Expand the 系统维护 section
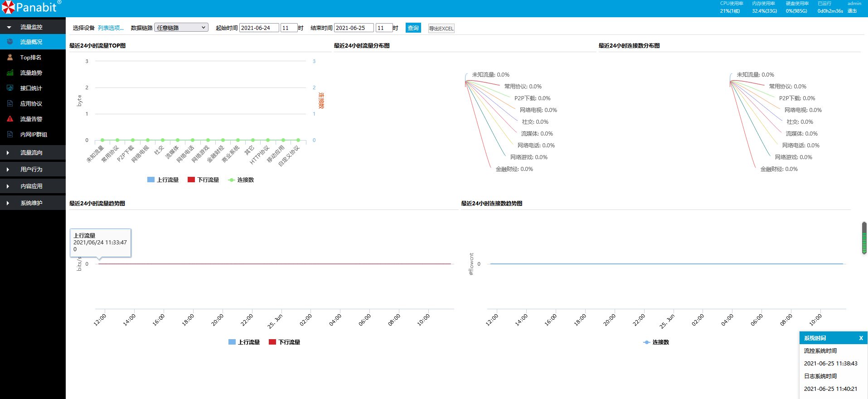The width and height of the screenshot is (868, 399). 33,203
